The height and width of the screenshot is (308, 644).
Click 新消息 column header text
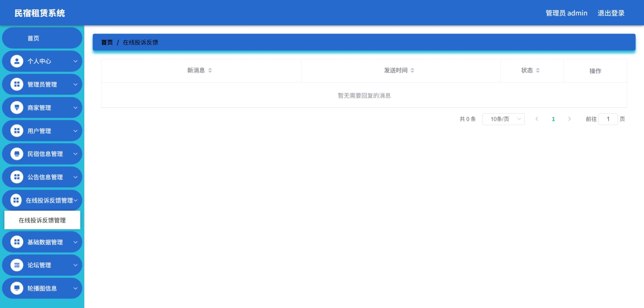[196, 70]
